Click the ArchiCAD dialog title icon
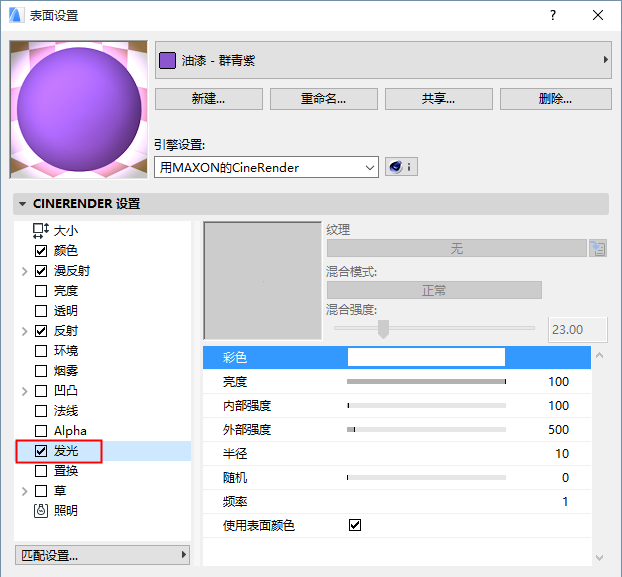Screen dimensions: 622x577 click(15, 15)
